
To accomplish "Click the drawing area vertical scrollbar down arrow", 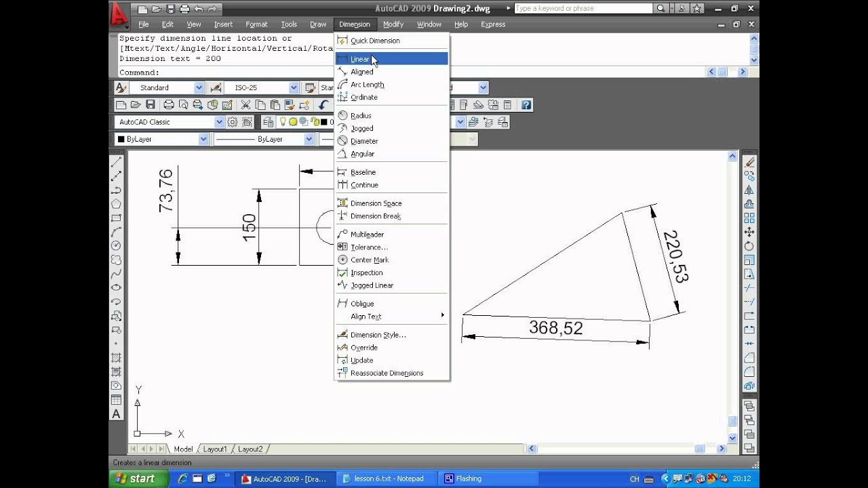I will [732, 439].
